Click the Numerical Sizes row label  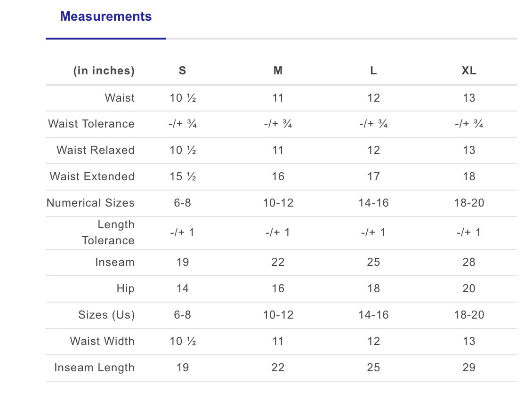tap(90, 202)
